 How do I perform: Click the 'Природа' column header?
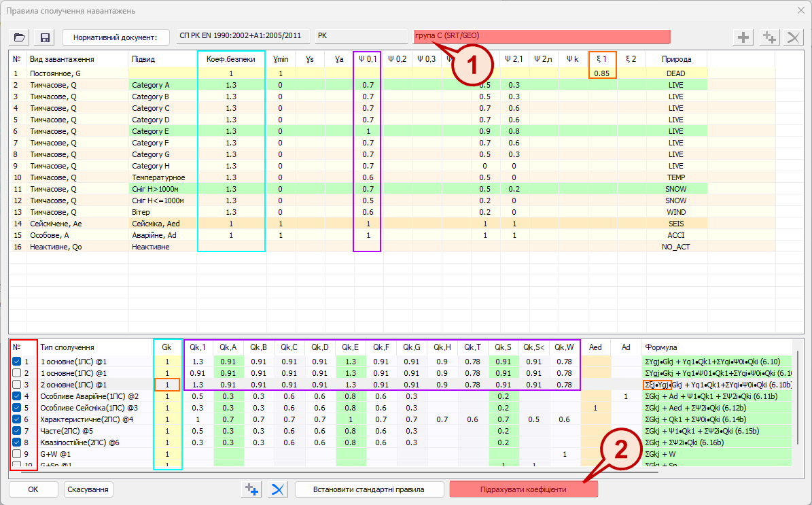[676, 59]
